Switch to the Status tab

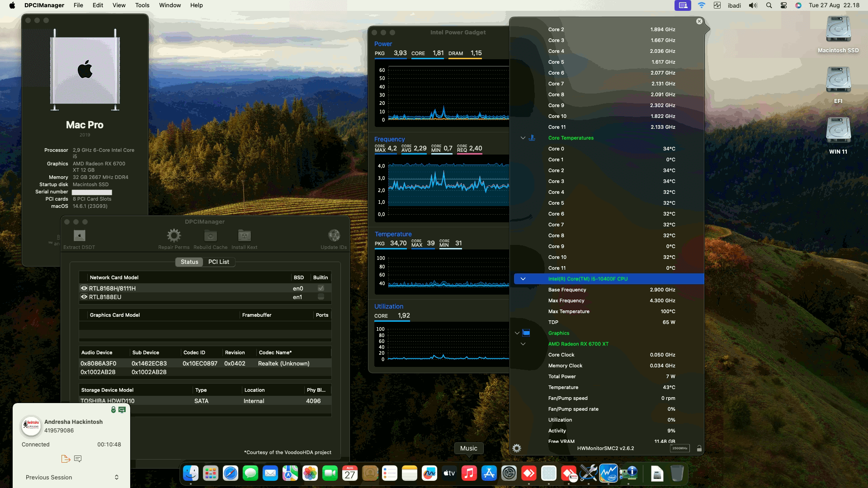click(x=189, y=262)
